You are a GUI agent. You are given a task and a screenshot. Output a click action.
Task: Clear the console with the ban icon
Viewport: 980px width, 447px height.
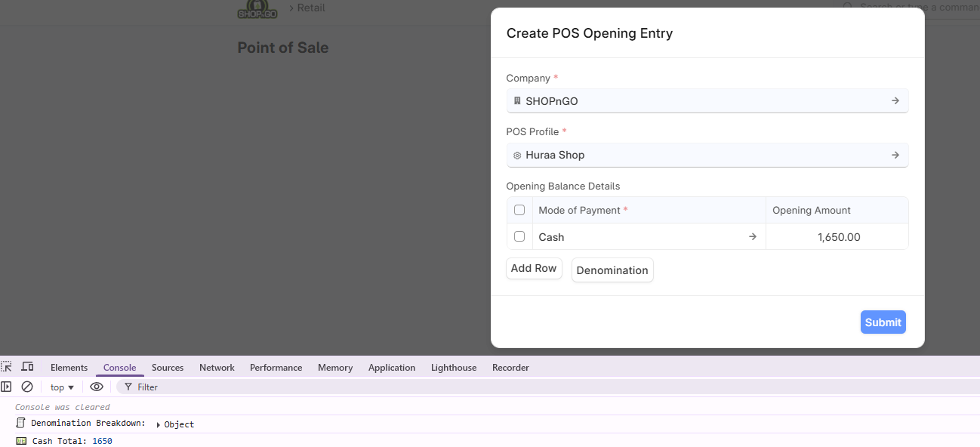point(27,387)
